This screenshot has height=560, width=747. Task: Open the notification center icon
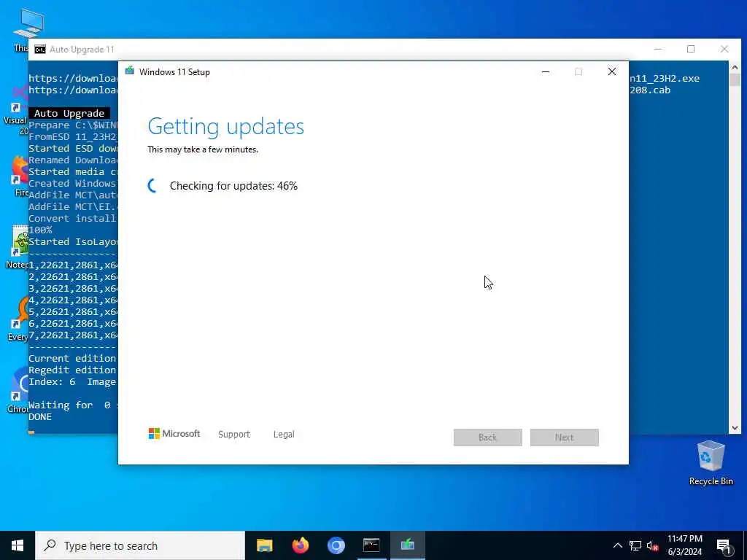point(724,545)
